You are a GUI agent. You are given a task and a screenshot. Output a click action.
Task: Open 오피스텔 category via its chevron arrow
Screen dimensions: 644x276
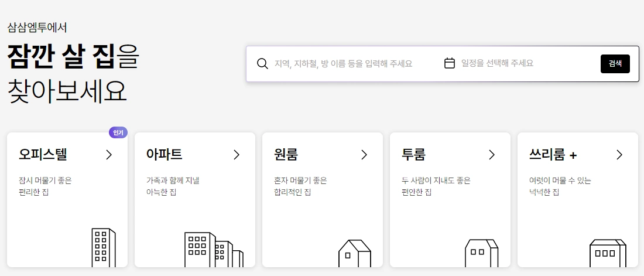(x=109, y=155)
